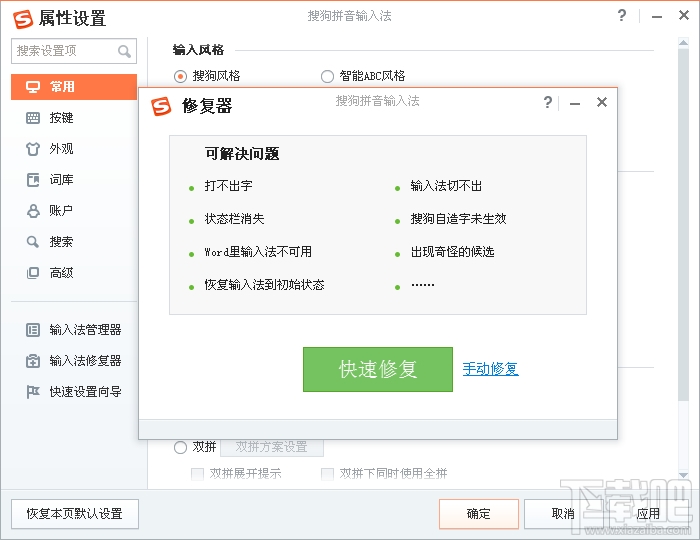The image size is (700, 540).
Task: Focus the 搜索设置项 search field
Action: pos(74,51)
